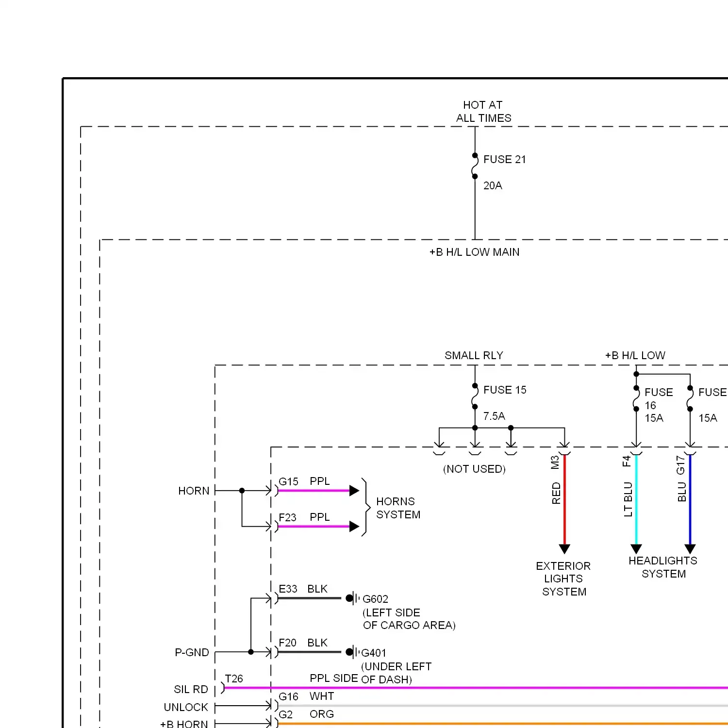Click the 'G16' connector label

[288, 696]
